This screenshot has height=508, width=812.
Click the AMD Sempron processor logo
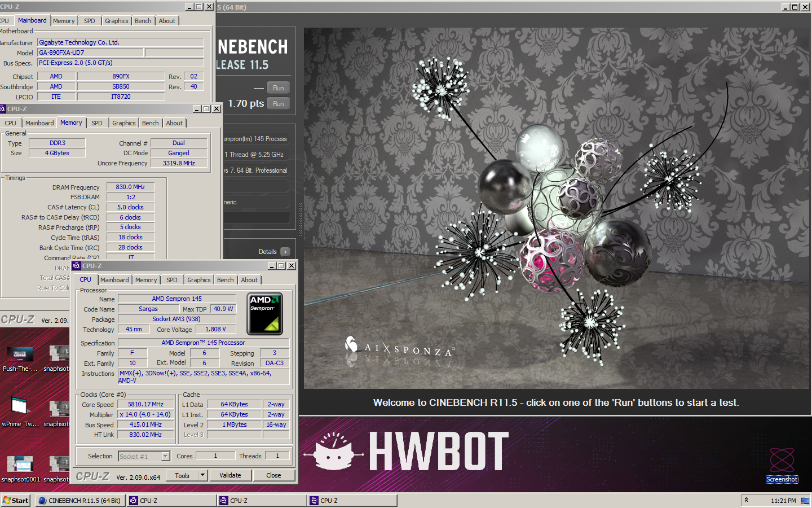265,314
